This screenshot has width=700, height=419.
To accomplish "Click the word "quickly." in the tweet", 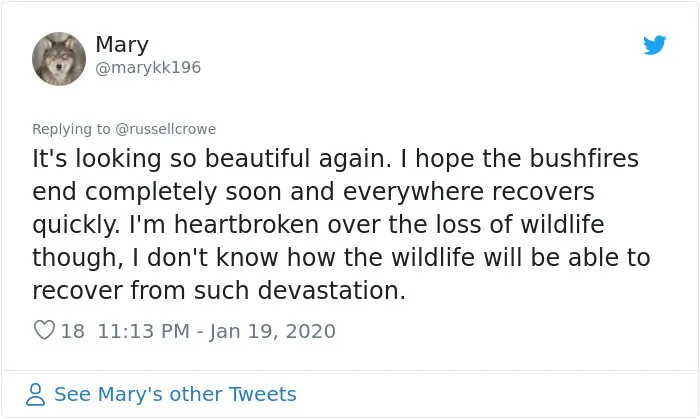I will pos(76,225).
